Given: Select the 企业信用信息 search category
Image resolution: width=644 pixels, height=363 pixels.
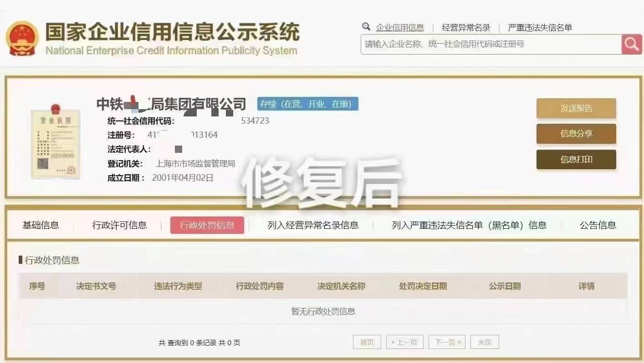Looking at the screenshot, I should 400,28.
